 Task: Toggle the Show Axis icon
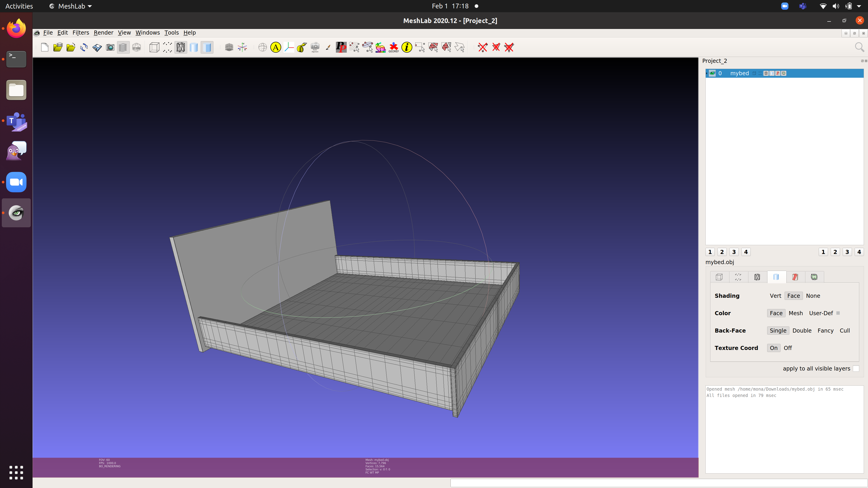click(242, 47)
